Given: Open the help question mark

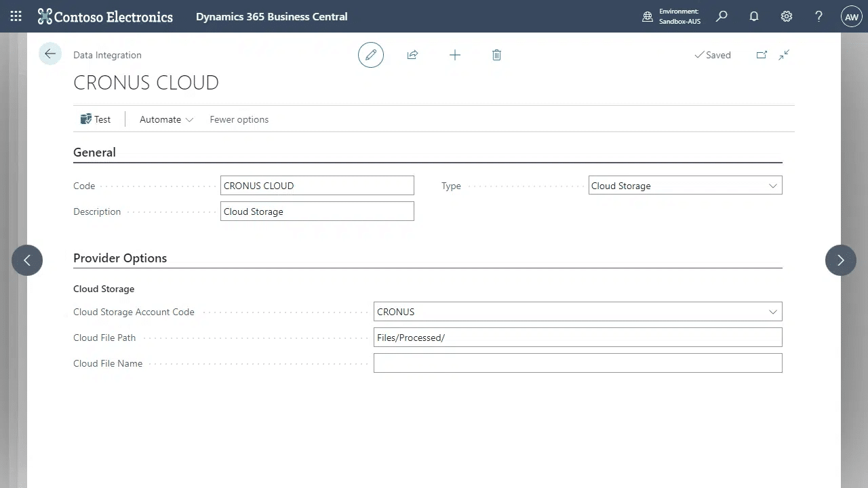Looking at the screenshot, I should [818, 16].
